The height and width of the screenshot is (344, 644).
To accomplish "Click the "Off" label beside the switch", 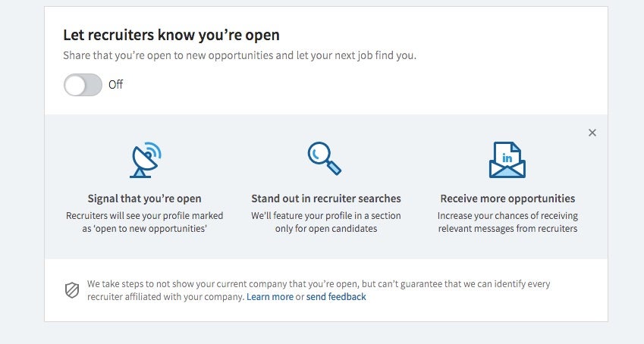I will [x=115, y=85].
